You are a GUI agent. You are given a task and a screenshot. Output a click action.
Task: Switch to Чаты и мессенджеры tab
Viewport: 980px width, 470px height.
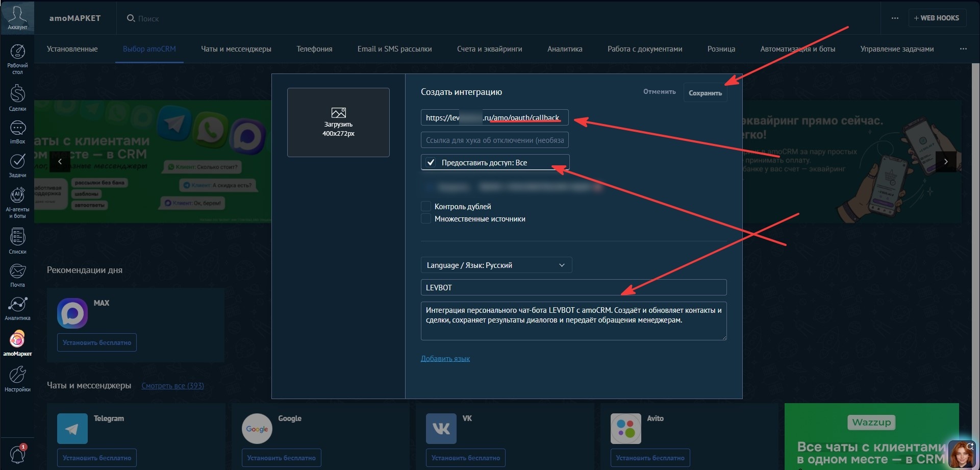(236, 49)
